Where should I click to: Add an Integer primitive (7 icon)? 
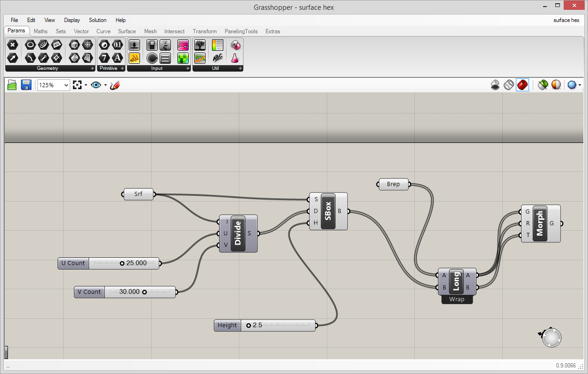104,58
